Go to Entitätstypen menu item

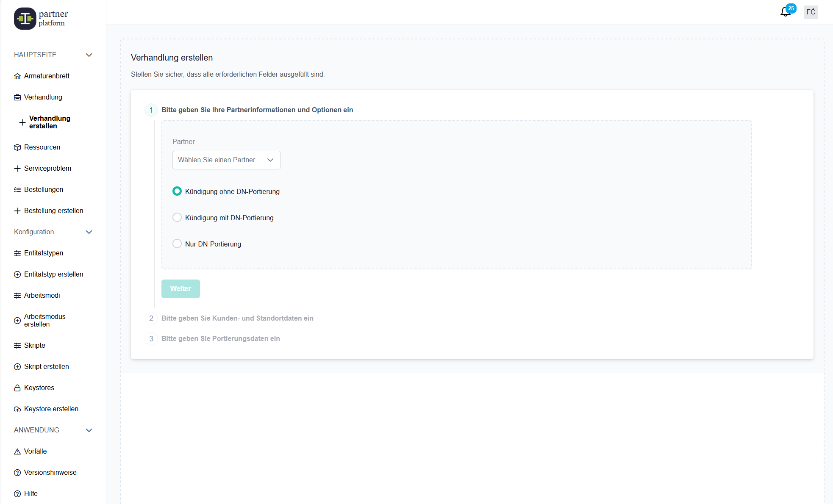(44, 253)
